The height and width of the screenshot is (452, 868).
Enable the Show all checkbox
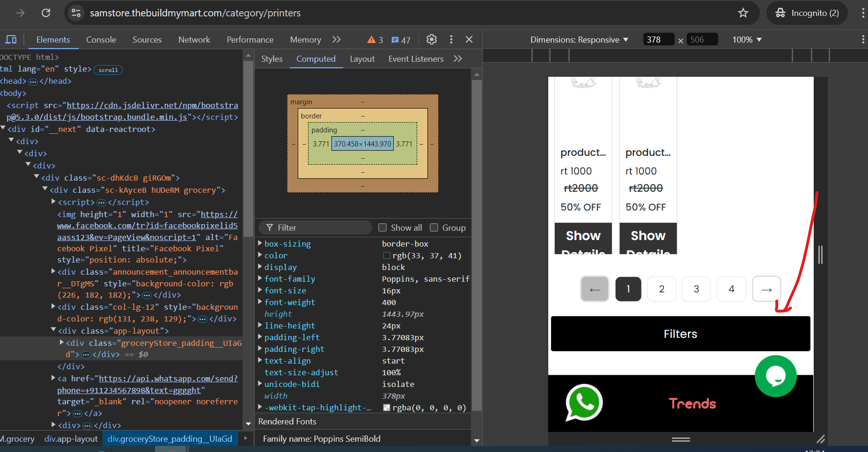coord(383,227)
